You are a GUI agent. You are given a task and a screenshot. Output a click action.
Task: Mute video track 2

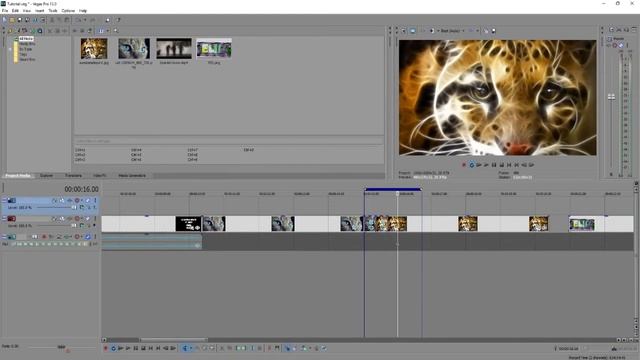pos(87,219)
